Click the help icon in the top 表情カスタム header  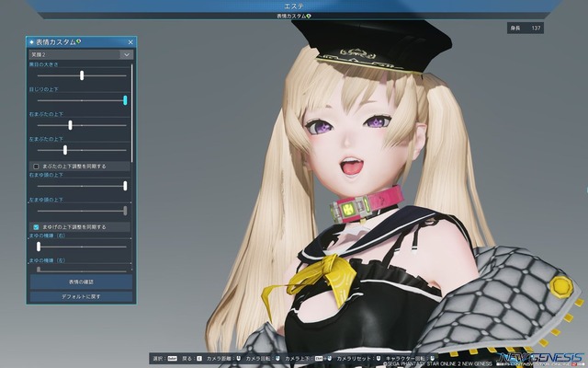(x=309, y=17)
